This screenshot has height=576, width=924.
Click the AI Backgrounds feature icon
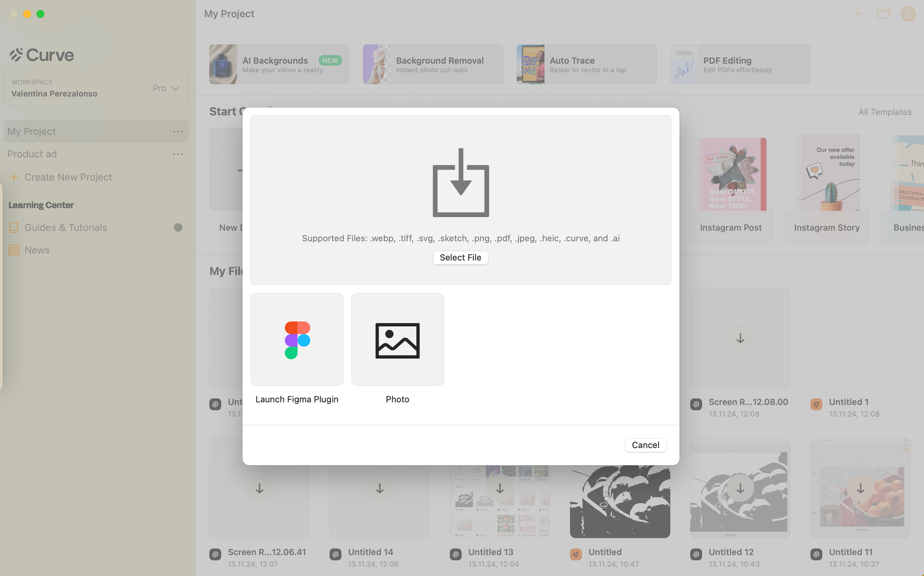tap(224, 64)
